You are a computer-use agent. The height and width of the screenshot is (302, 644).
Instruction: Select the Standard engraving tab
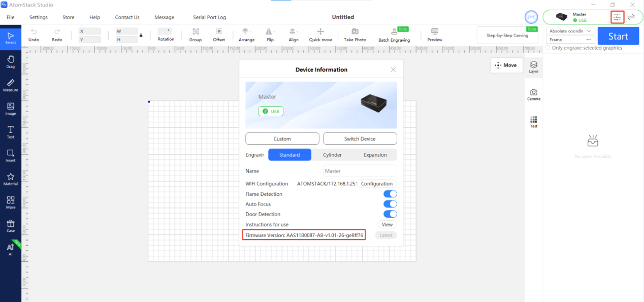pyautogui.click(x=289, y=155)
